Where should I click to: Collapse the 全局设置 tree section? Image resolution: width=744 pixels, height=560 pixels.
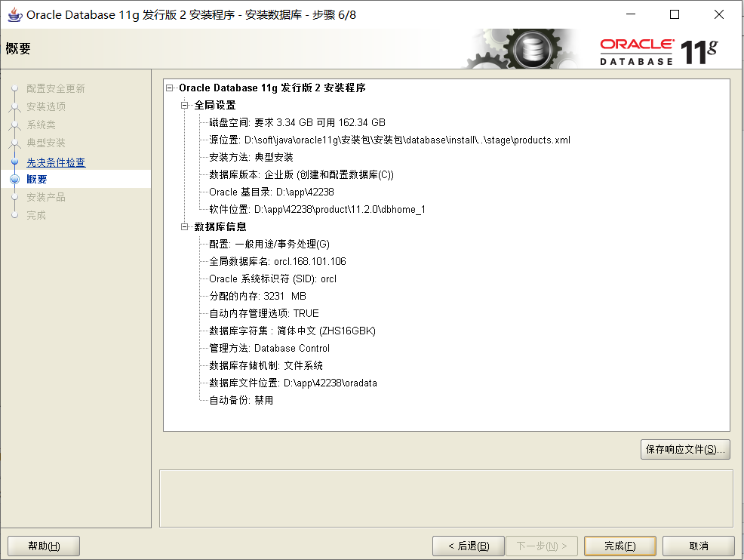(185, 106)
